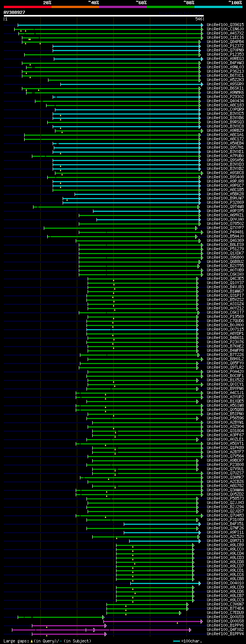The height and width of the screenshot is (644, 246).
Task: Select the UniRef100_Q7XYP7 label
Action: click(x=225, y=228)
